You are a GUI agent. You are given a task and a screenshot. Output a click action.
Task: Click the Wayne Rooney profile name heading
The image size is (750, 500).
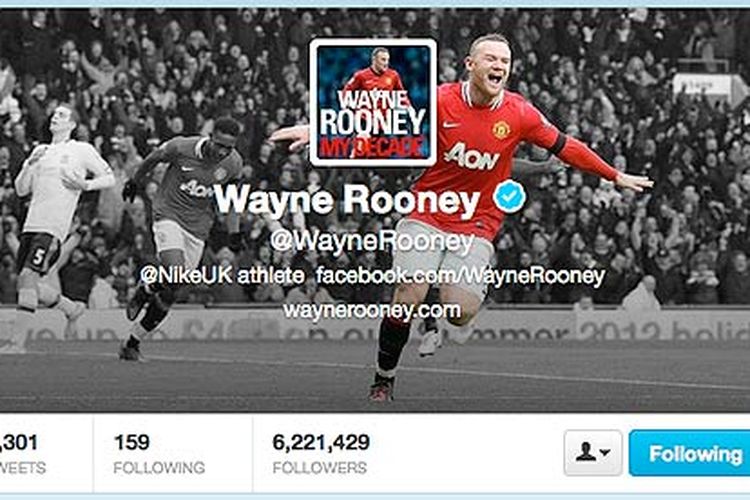[x=347, y=199]
